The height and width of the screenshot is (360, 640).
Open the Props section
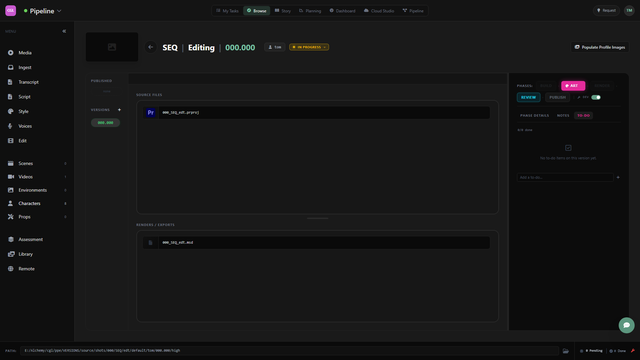pos(24,217)
